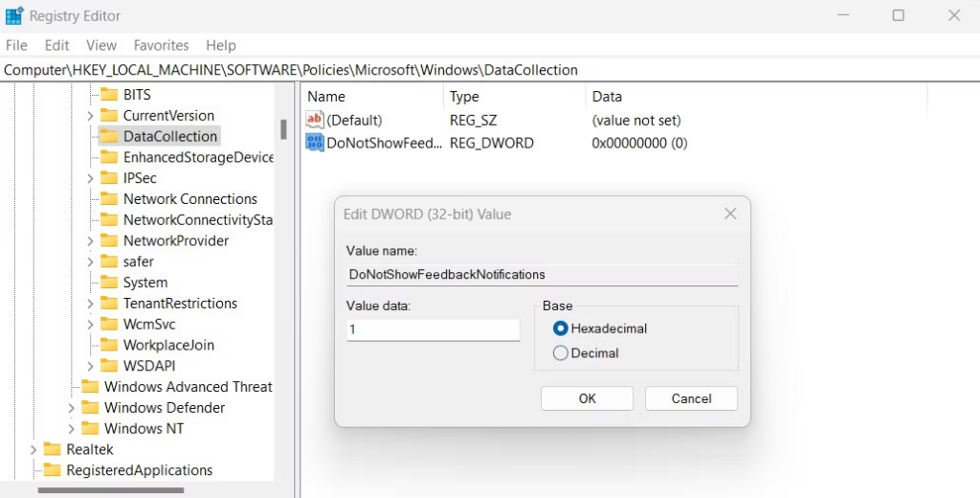Close the Edit DWORD dialog with X

(730, 214)
